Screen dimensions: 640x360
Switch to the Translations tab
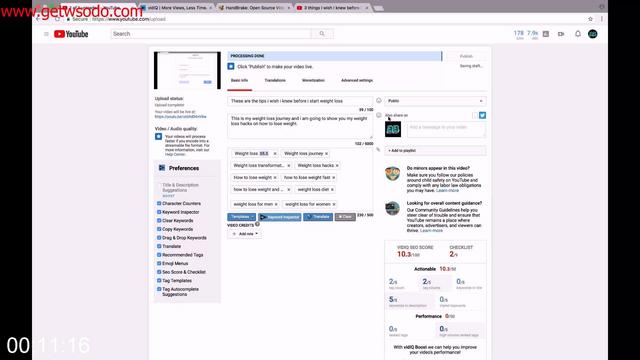pyautogui.click(x=275, y=80)
